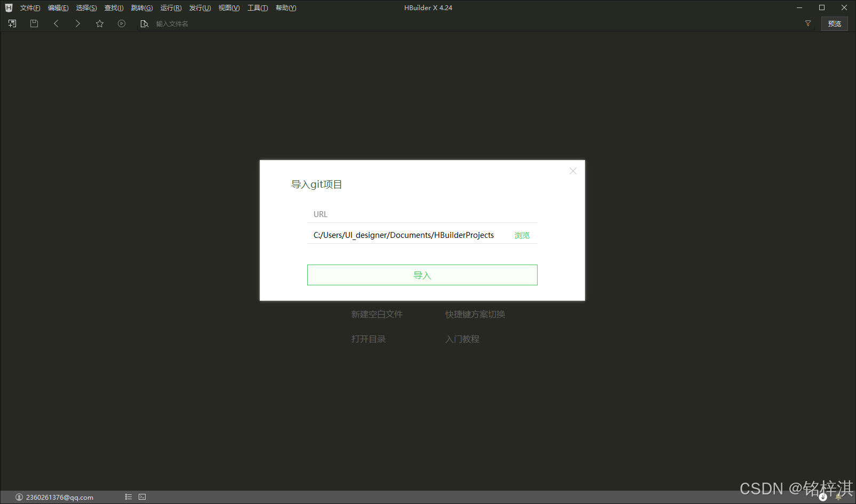Click the new file toolbar icon

coord(12,23)
